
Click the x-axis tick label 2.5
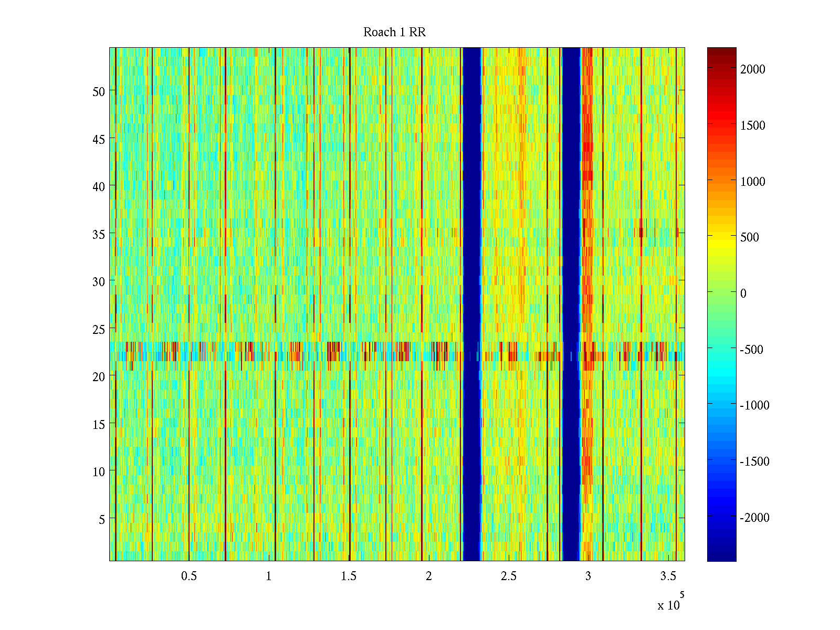point(508,576)
